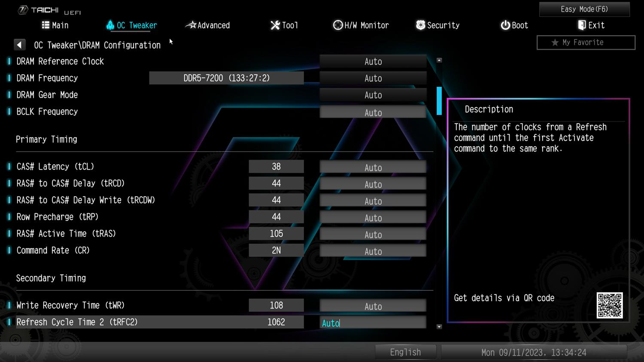The width and height of the screenshot is (644, 362).
Task: Select CAS# Latency (tCL) Auto field
Action: (373, 167)
